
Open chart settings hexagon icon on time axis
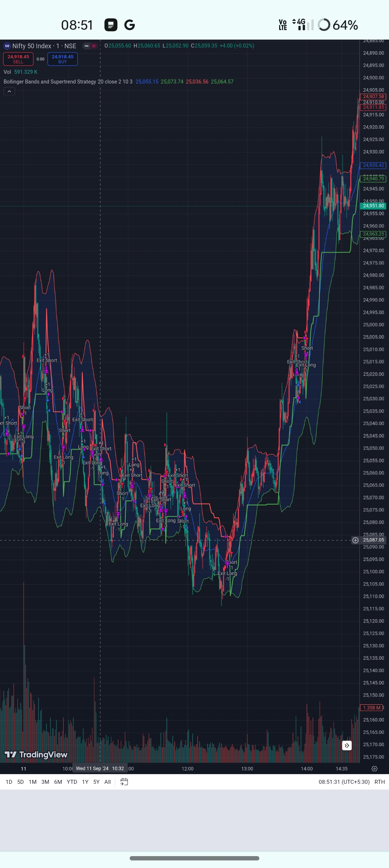(374, 769)
